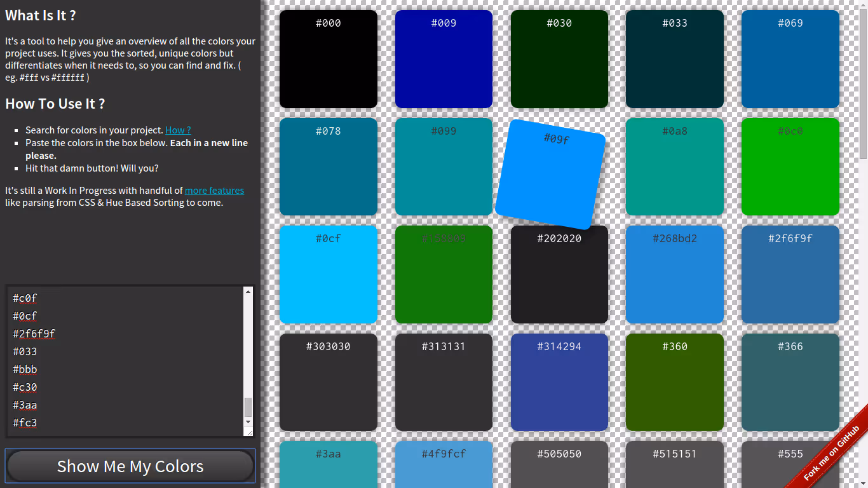Follow the "more features" link
The width and height of the screenshot is (868, 488).
pyautogui.click(x=214, y=191)
